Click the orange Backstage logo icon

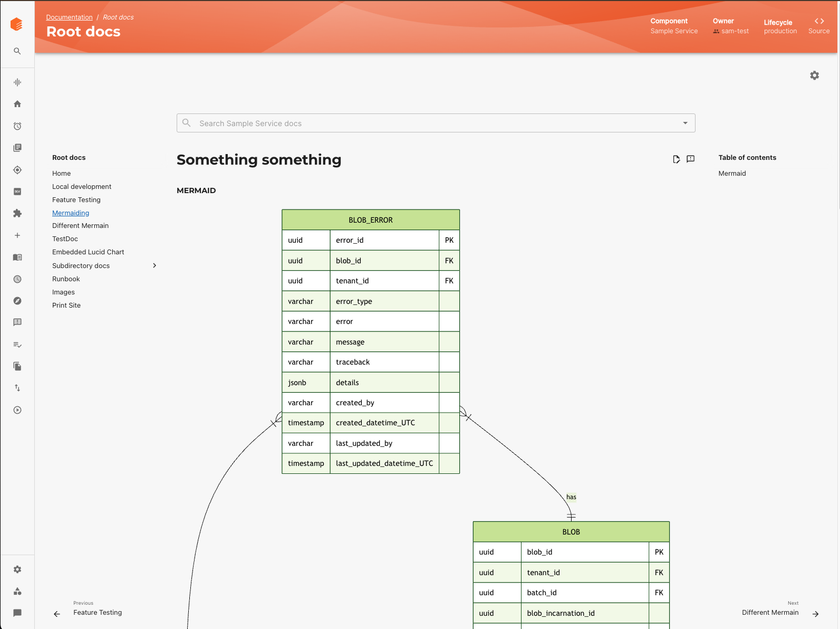tap(16, 24)
